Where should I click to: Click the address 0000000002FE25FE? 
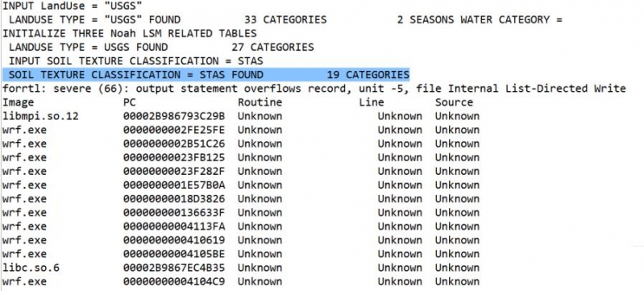point(174,130)
